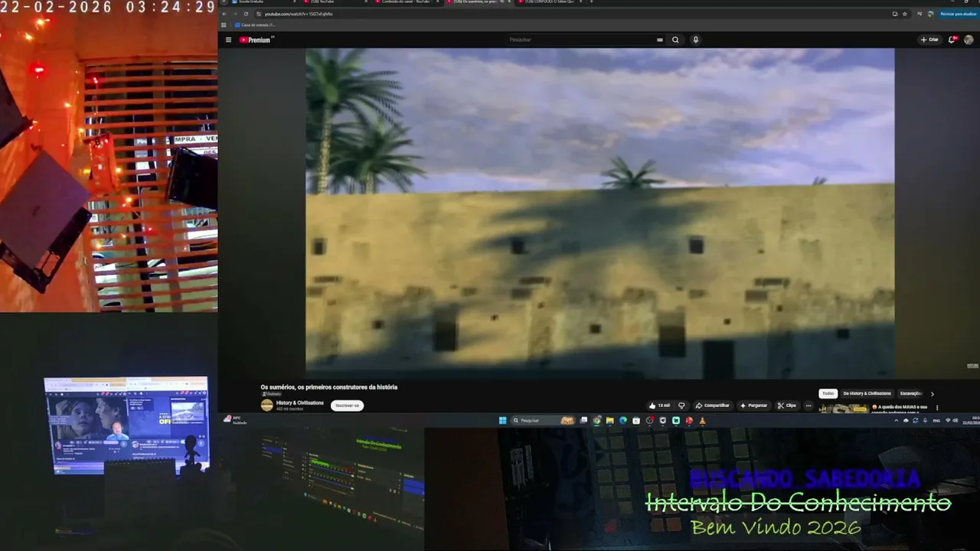Open the YouTube account avatar menu

click(969, 40)
